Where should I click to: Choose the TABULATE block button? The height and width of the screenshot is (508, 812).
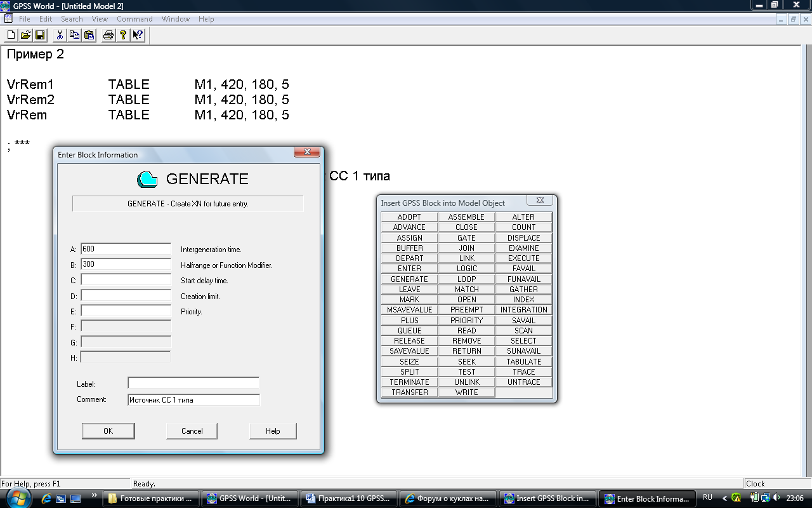(x=524, y=361)
